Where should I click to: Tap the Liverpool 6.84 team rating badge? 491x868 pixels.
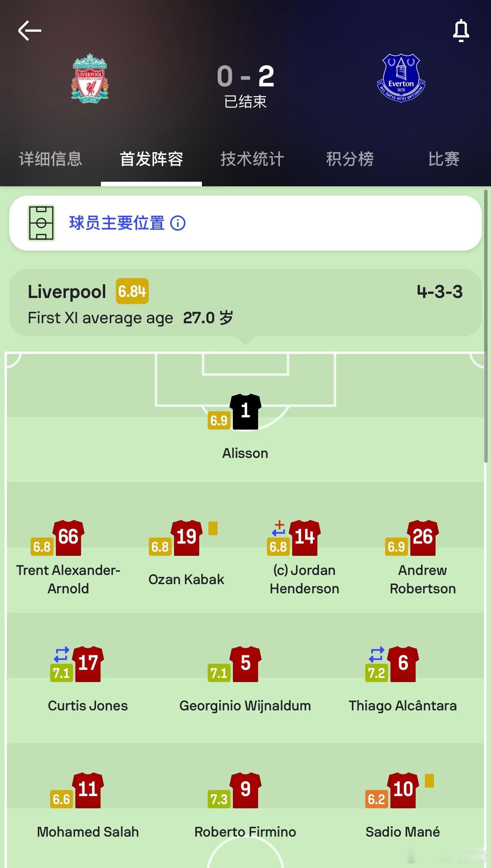(132, 291)
